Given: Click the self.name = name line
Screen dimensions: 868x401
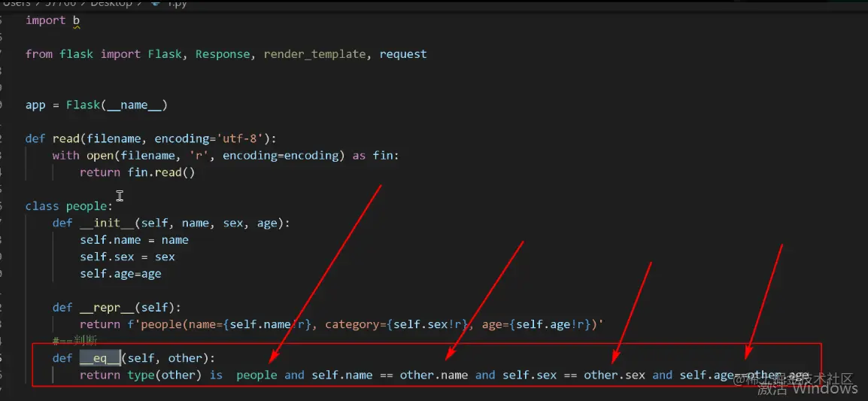Looking at the screenshot, I should tap(134, 241).
